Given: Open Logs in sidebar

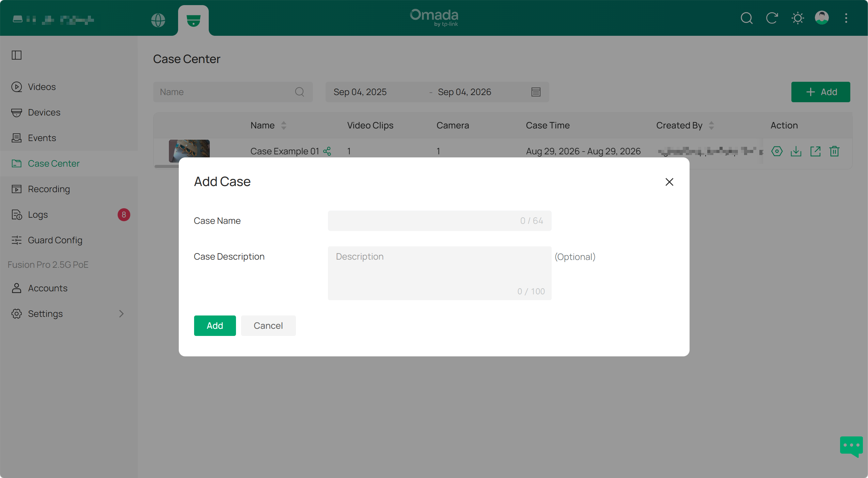Looking at the screenshot, I should pos(69,215).
